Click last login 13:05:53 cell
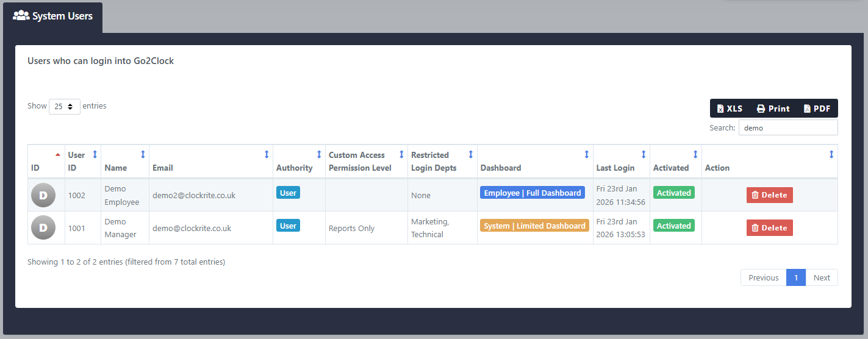Screen dimensions: 868x339 (x=621, y=228)
